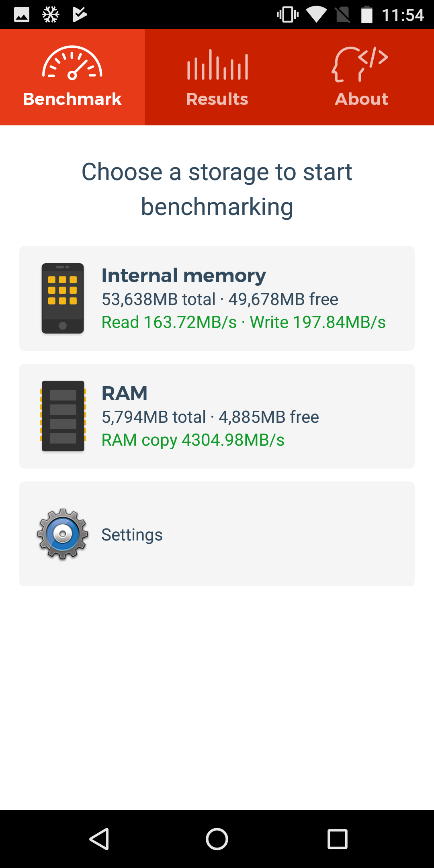Tap RAM copy 4304.98MB/s result text
The image size is (434, 868).
(x=193, y=440)
